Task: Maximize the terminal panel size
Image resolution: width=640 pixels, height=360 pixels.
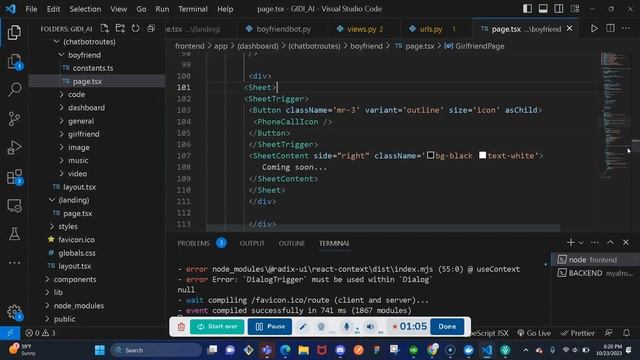Action: [x=610, y=242]
